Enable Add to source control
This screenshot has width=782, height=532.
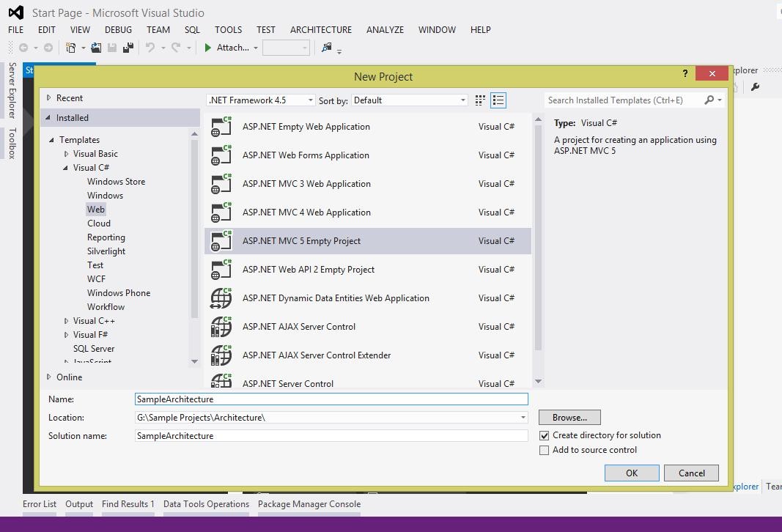(x=544, y=450)
